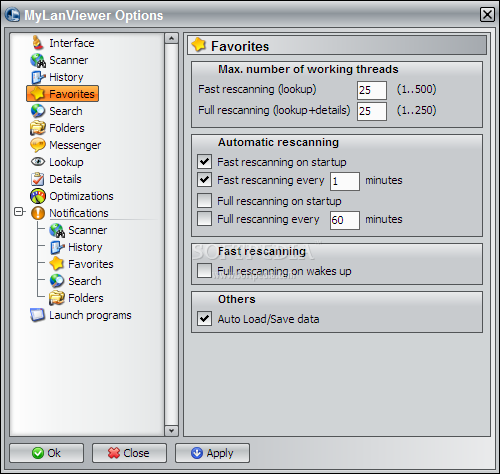The width and height of the screenshot is (500, 474).
Task: Click the Notifications exclamation icon
Action: [x=38, y=213]
